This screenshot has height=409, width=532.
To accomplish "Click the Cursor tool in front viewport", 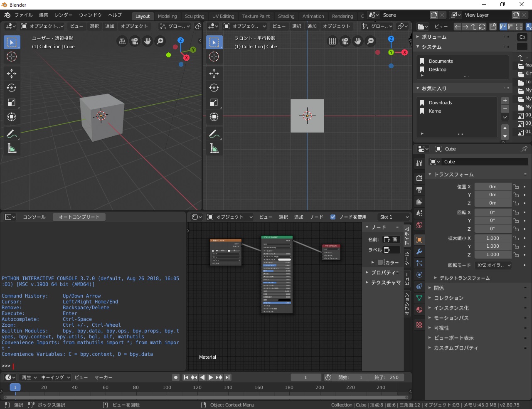I will point(214,57).
